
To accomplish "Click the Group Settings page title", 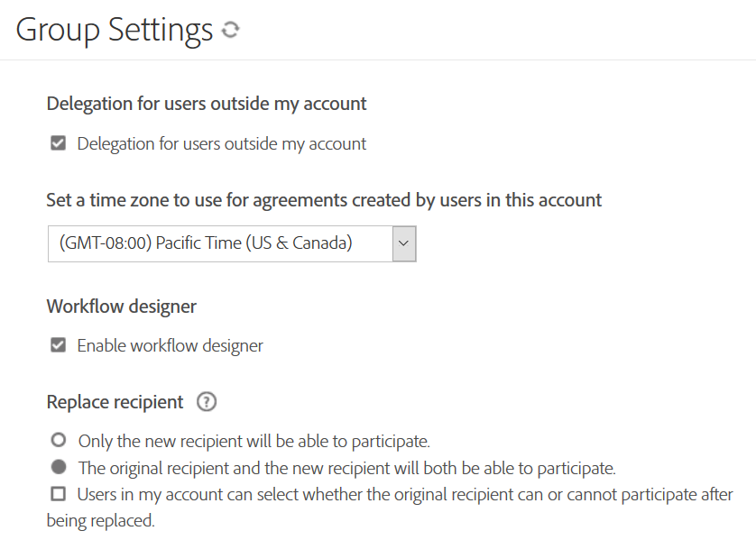I will point(115,30).
